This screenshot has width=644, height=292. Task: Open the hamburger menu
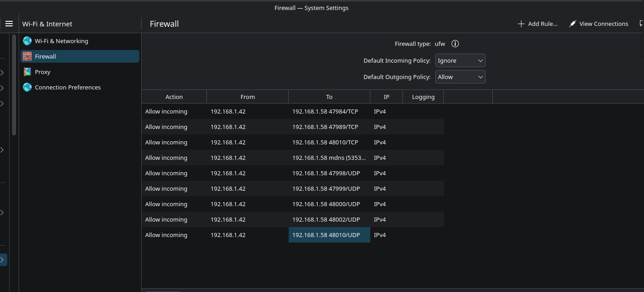9,24
